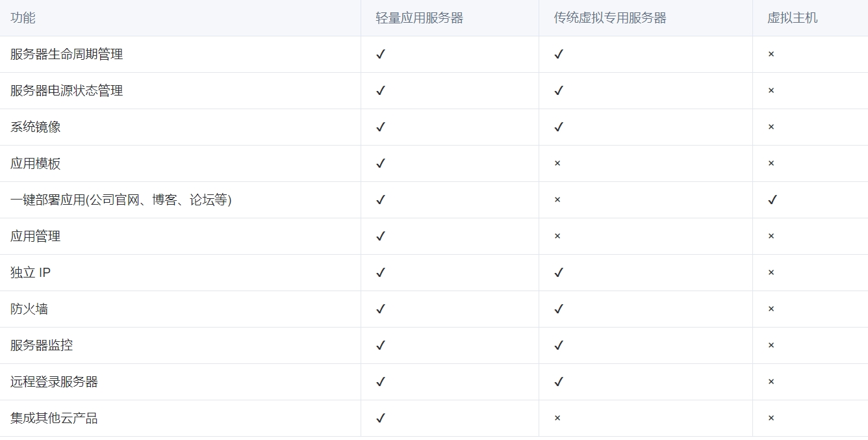Screen dimensions: 868x440
Task: Select the 功能 column header
Action: pyautogui.click(x=23, y=18)
